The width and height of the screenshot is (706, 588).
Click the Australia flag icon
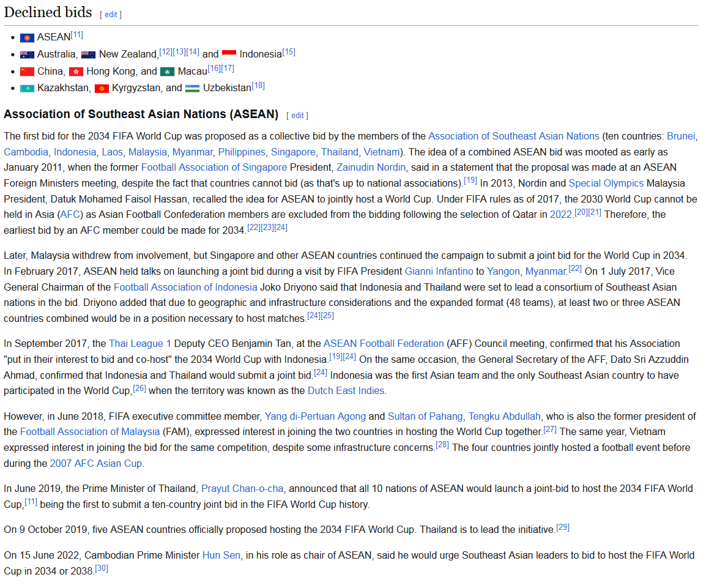click(27, 55)
